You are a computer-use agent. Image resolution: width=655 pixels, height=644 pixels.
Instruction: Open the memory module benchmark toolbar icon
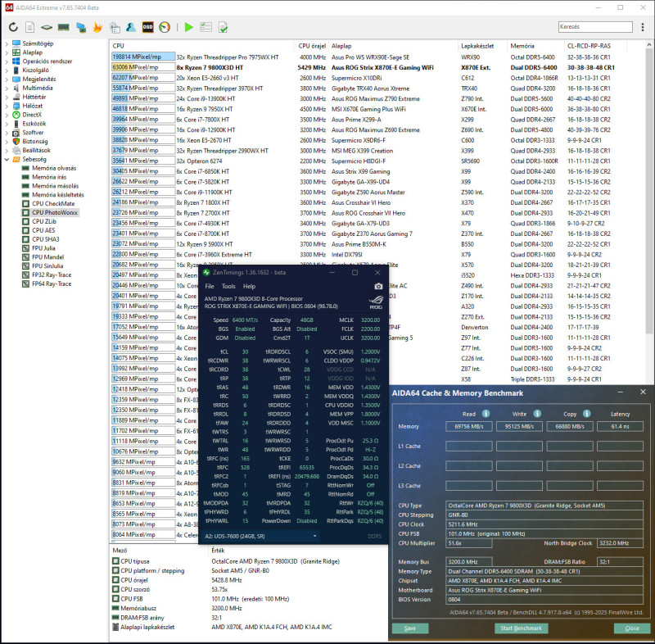click(64, 27)
